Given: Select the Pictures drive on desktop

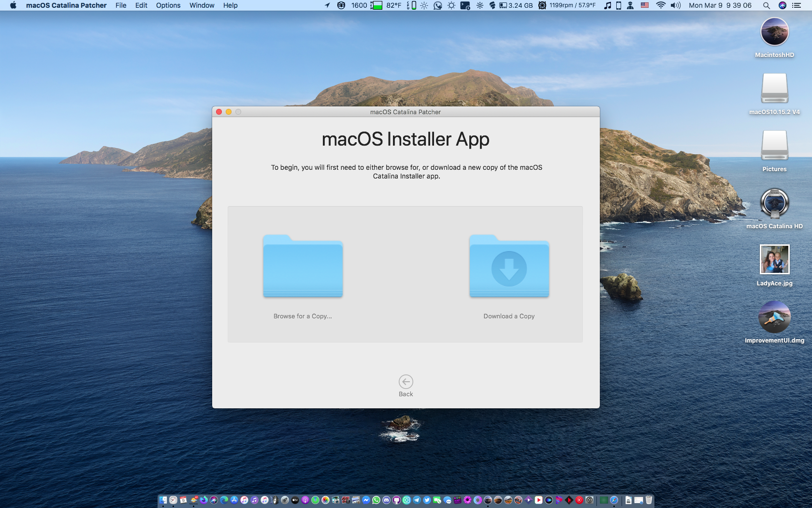Looking at the screenshot, I should (774, 145).
